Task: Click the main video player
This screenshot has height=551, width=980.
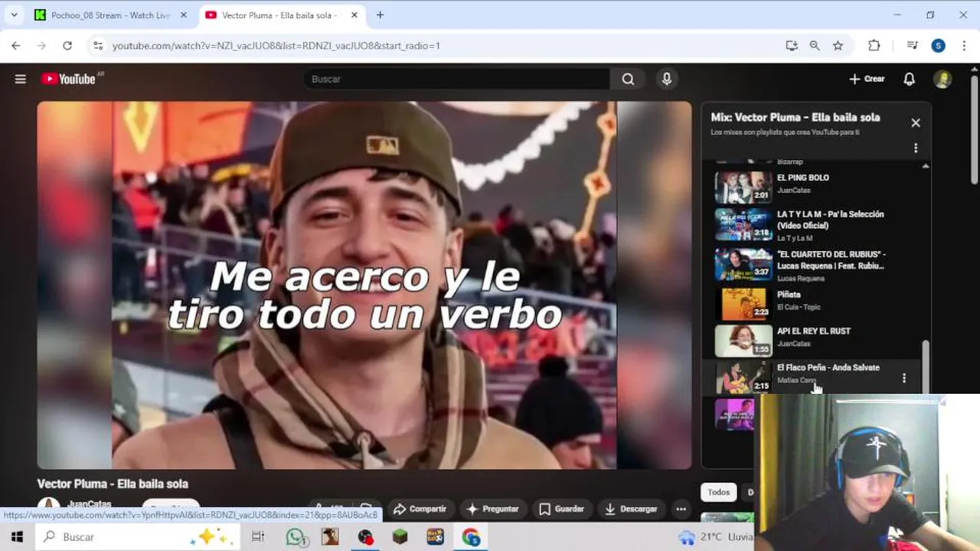Action: pos(364,285)
